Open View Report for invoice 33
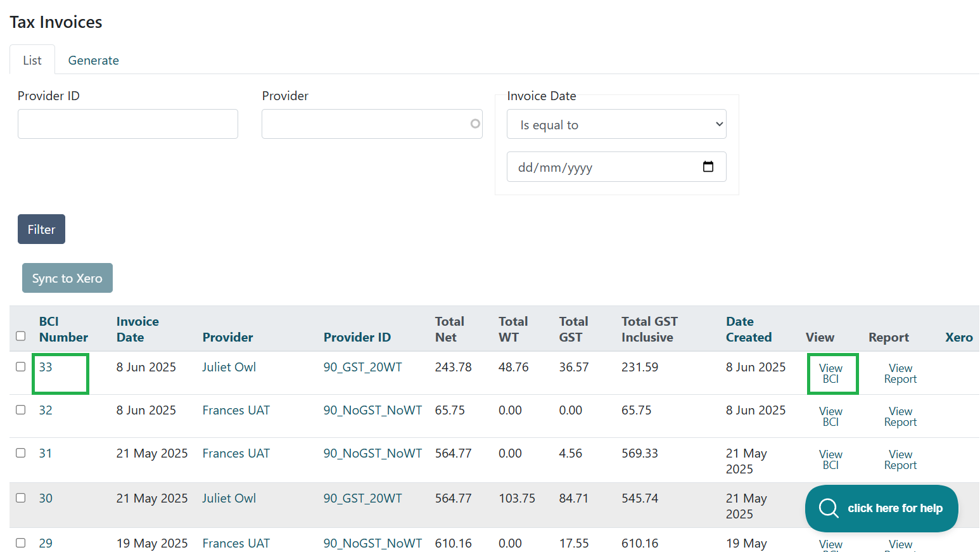The image size is (980, 552). pos(900,373)
